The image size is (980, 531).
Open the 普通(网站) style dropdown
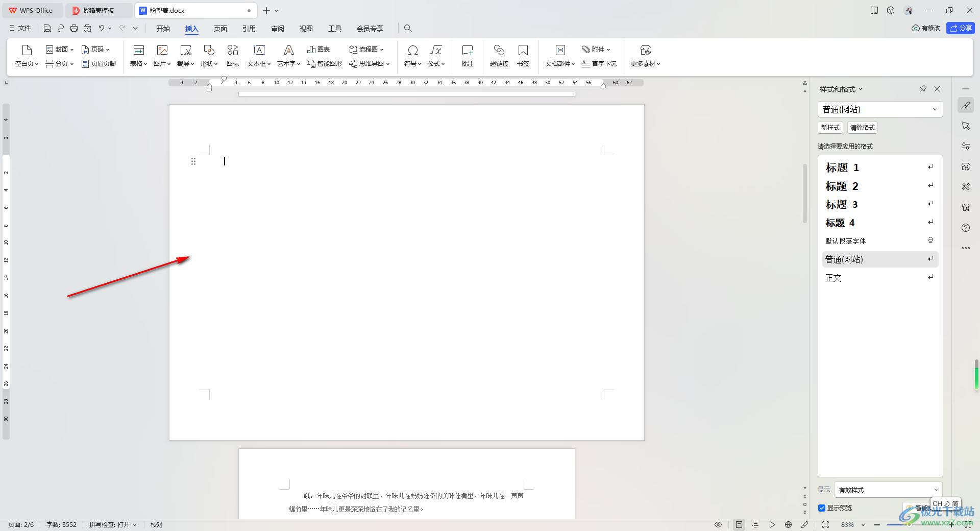click(x=880, y=109)
